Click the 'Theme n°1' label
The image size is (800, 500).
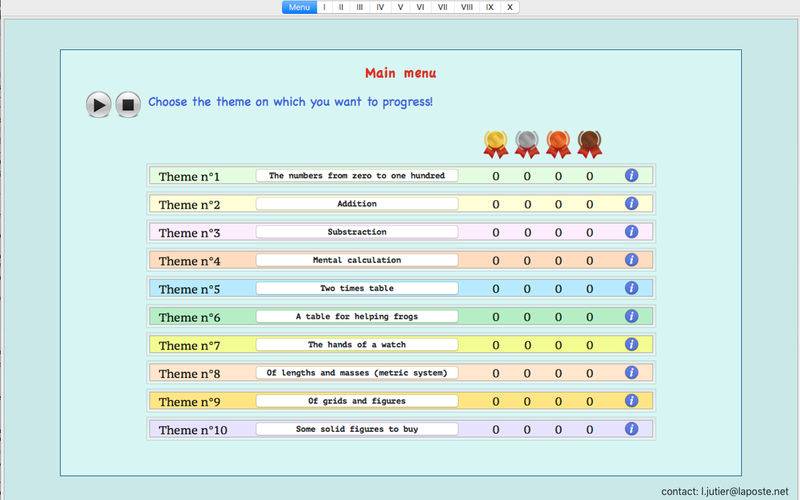click(x=189, y=177)
